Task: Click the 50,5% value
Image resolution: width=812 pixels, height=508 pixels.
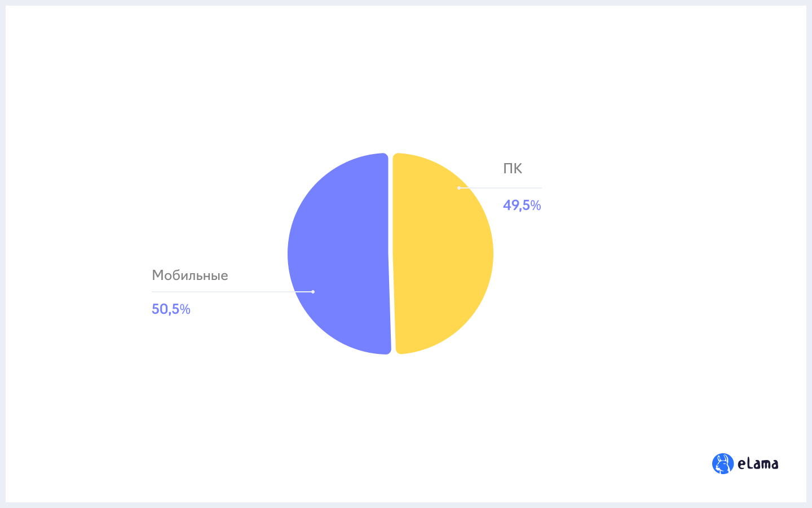Action: (171, 309)
